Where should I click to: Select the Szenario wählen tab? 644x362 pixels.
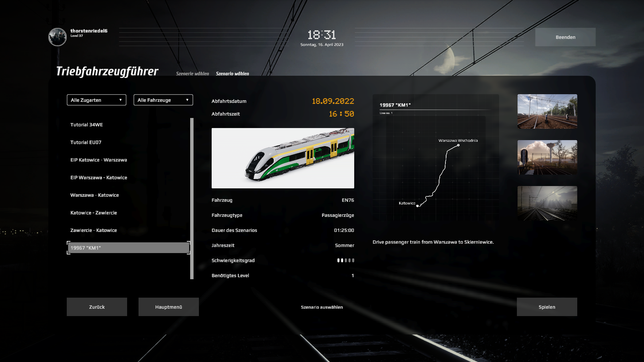(x=232, y=74)
